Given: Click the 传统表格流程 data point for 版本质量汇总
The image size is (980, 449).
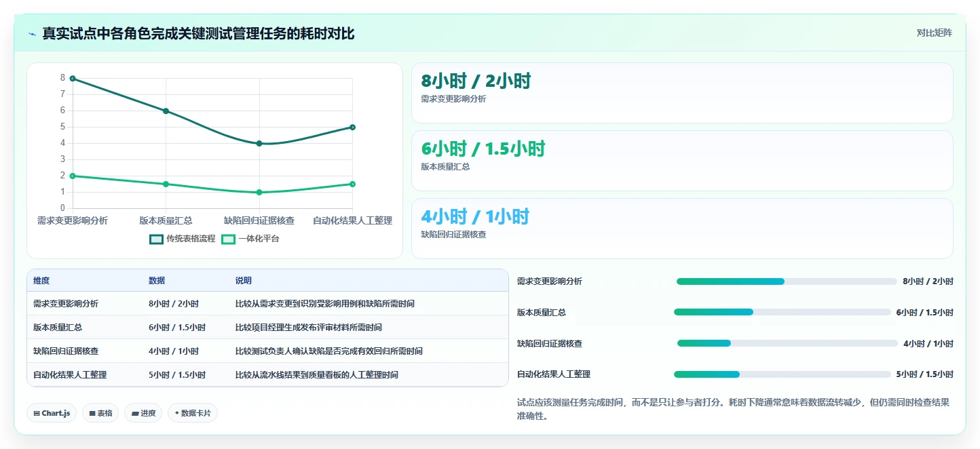Looking at the screenshot, I should [166, 111].
